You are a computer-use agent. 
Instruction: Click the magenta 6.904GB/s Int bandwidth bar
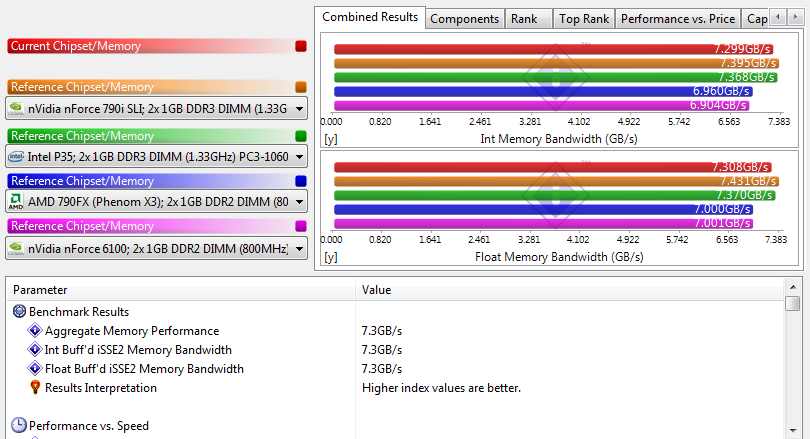click(x=541, y=105)
